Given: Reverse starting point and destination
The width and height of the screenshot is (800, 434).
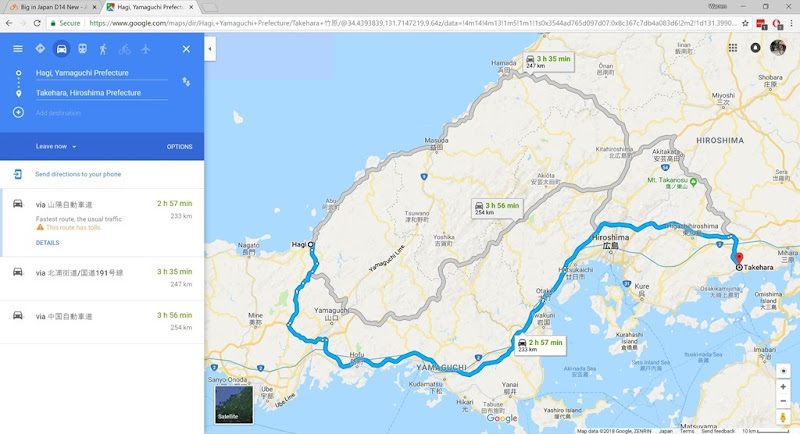Looking at the screenshot, I should [186, 82].
